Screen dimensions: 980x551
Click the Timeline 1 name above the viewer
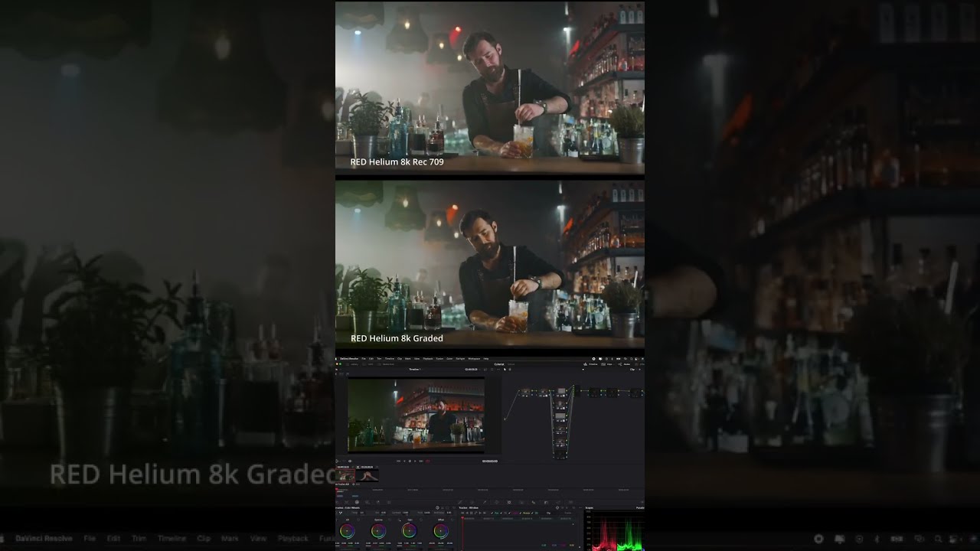415,370
